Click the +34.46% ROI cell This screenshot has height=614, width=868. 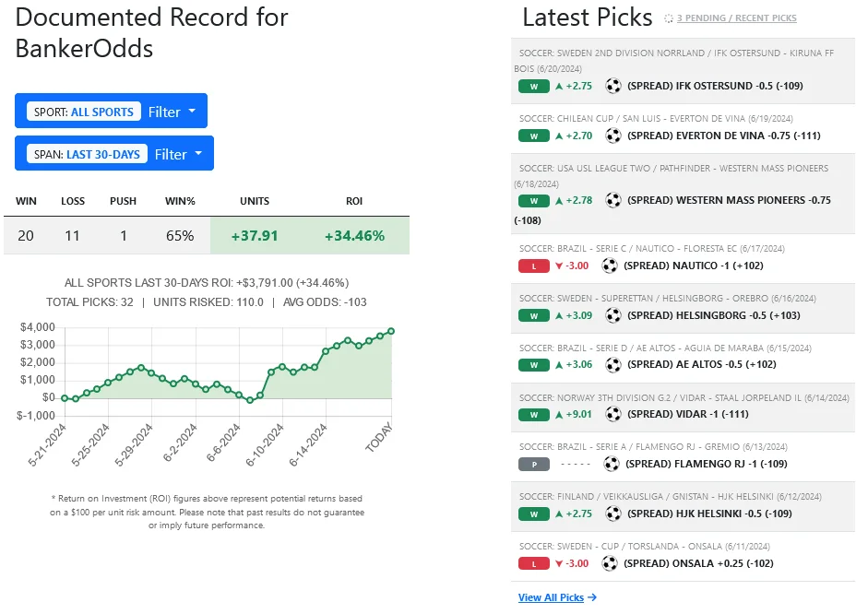[354, 236]
